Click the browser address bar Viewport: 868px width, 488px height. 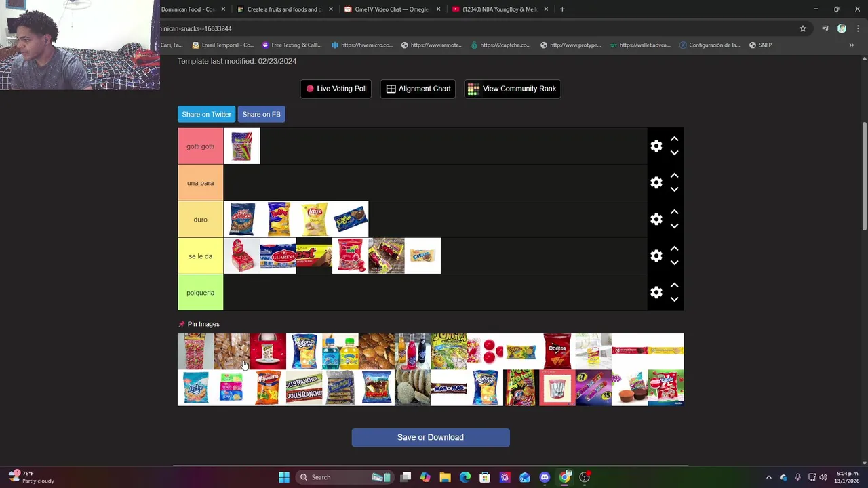coord(475,28)
